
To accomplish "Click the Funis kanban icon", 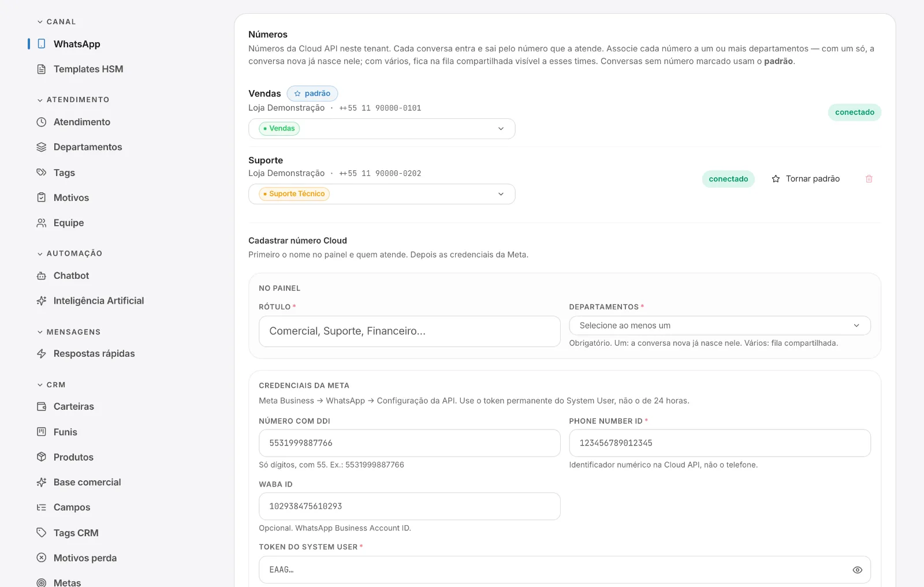I will (42, 432).
